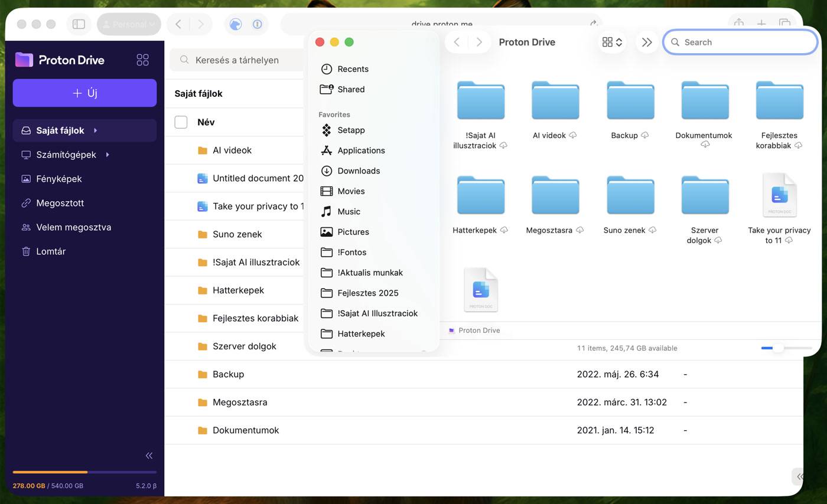
Task: Select the Hatterkepek folder in Finder grid
Action: coord(480,195)
